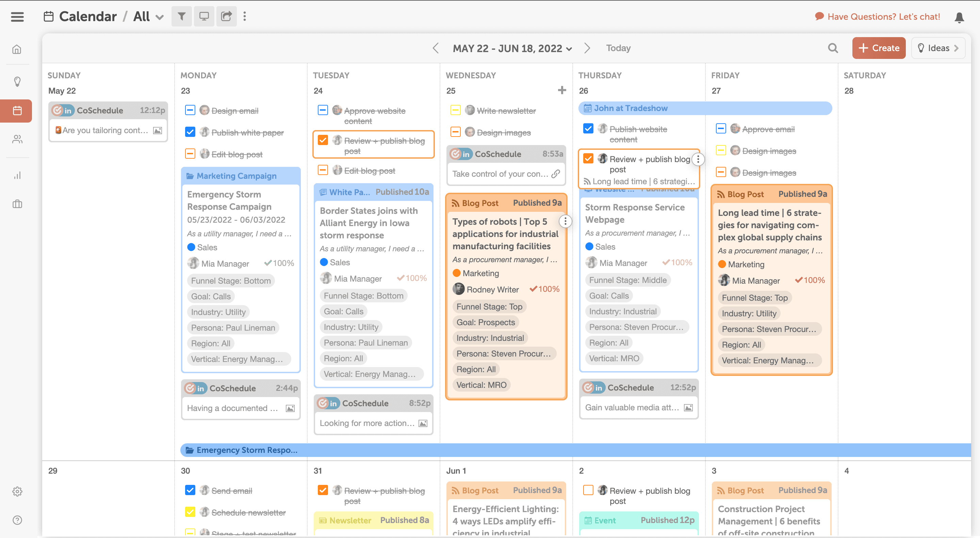Click the read-only monitor view icon
The image size is (980, 538).
[204, 16]
